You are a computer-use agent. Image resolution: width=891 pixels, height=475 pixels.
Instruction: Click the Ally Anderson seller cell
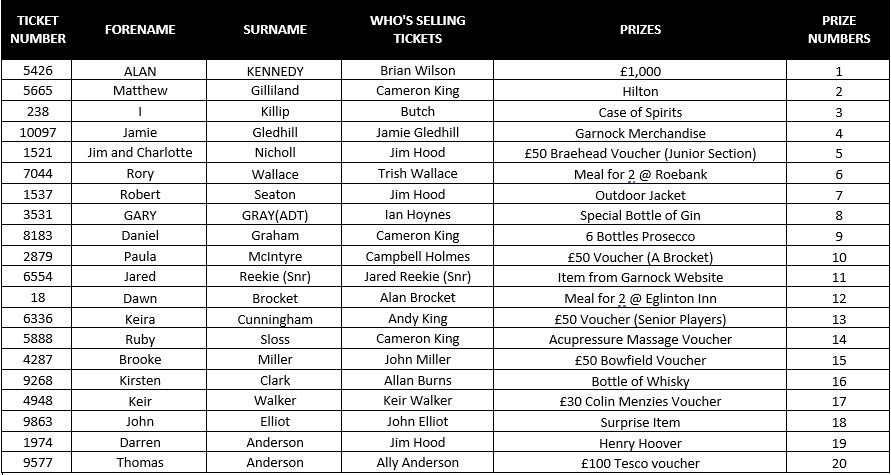[418, 463]
